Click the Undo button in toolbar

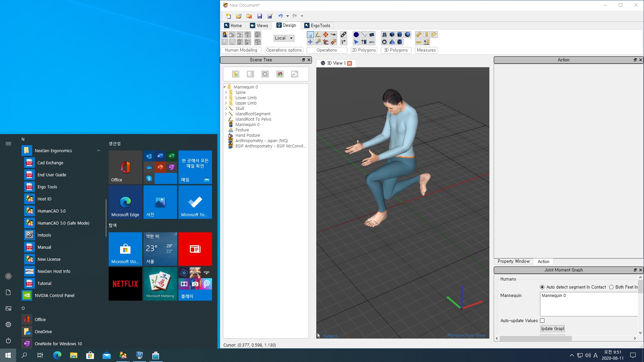280,16
